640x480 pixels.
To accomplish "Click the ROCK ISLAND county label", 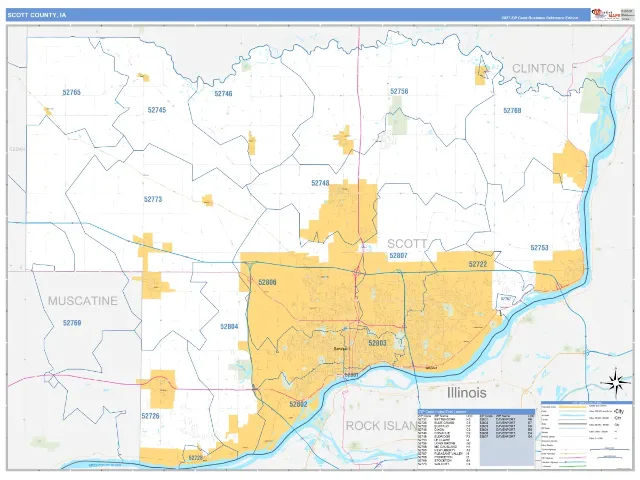I will [382, 426].
